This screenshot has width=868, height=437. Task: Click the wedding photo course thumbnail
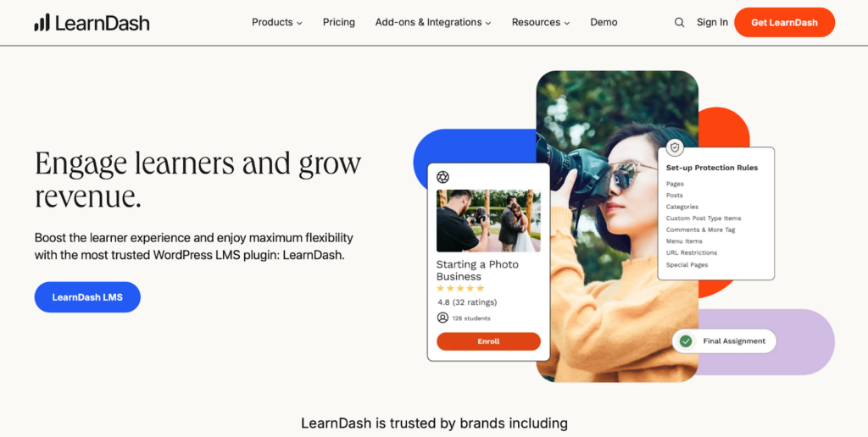488,221
